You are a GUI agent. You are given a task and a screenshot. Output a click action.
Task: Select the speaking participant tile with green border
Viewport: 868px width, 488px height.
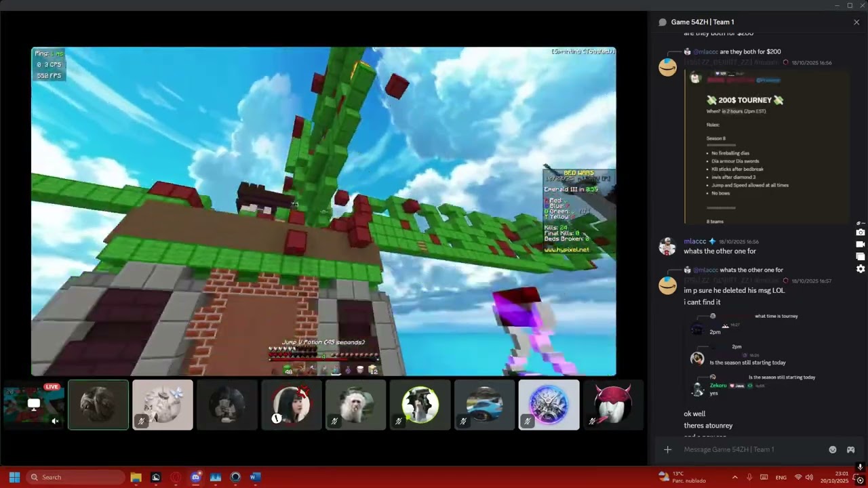(98, 405)
